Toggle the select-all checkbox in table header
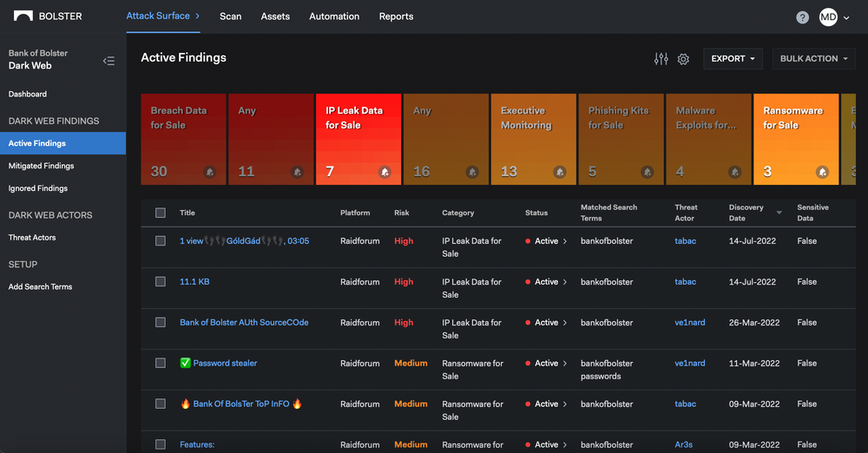 [x=161, y=213]
